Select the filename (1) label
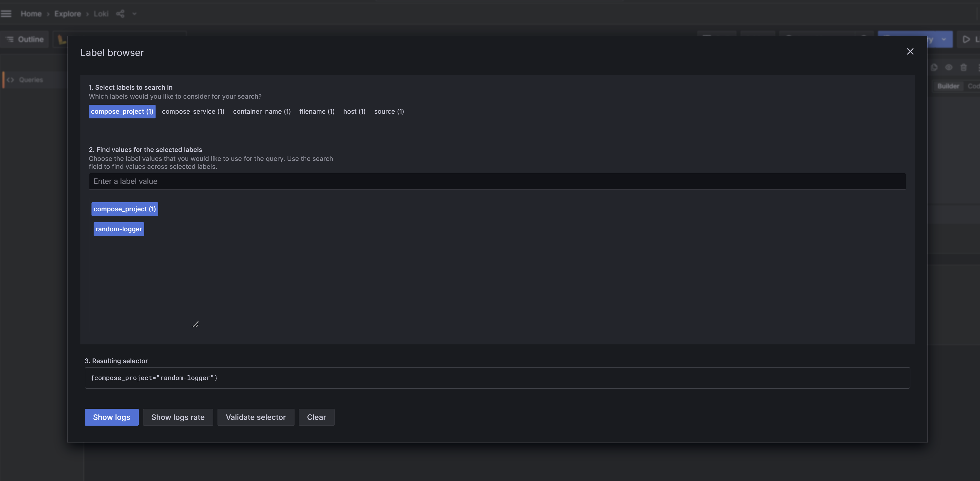Screen dimensions: 980x481 (x=317, y=112)
